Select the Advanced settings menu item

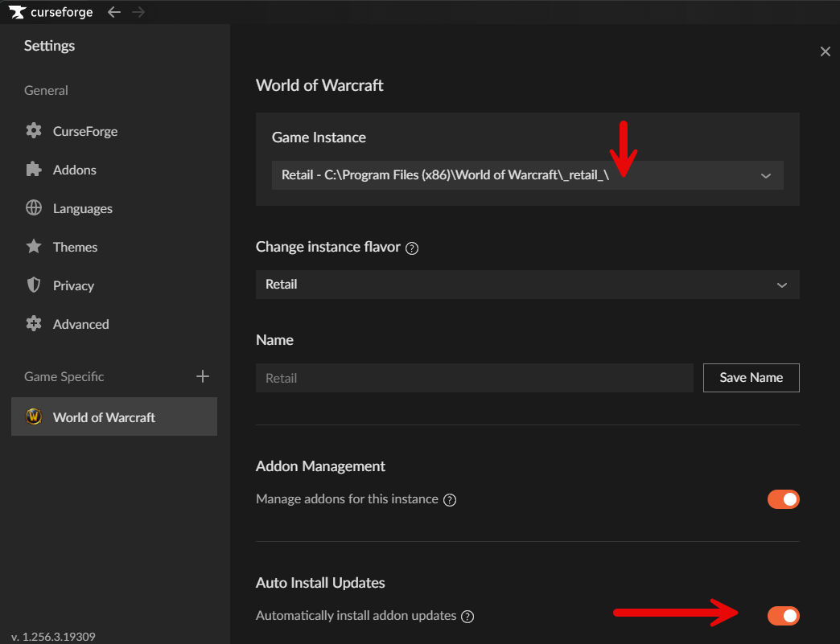[x=80, y=324]
